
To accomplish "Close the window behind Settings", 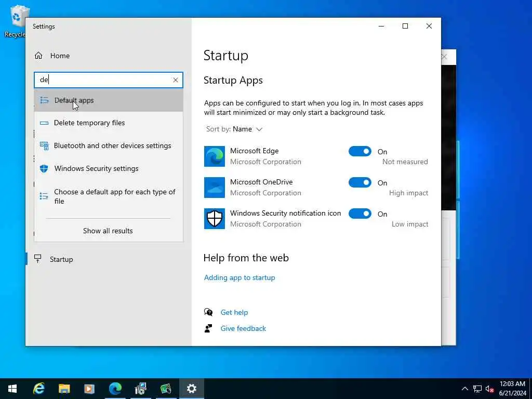I will 445,57.
